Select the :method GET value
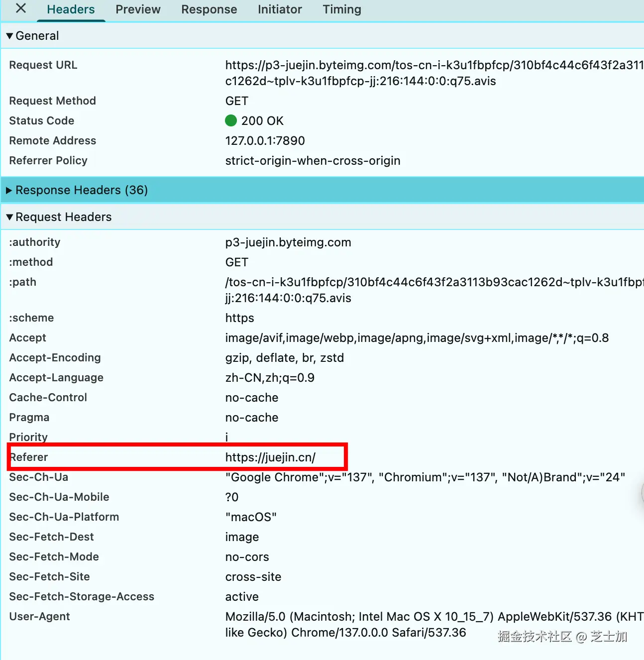The height and width of the screenshot is (660, 644). (x=236, y=262)
